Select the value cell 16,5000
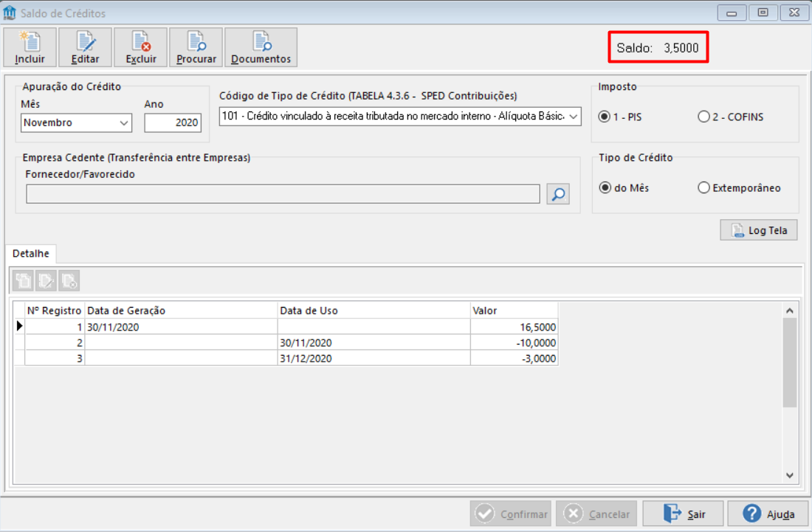The height and width of the screenshot is (532, 812). 515,327
